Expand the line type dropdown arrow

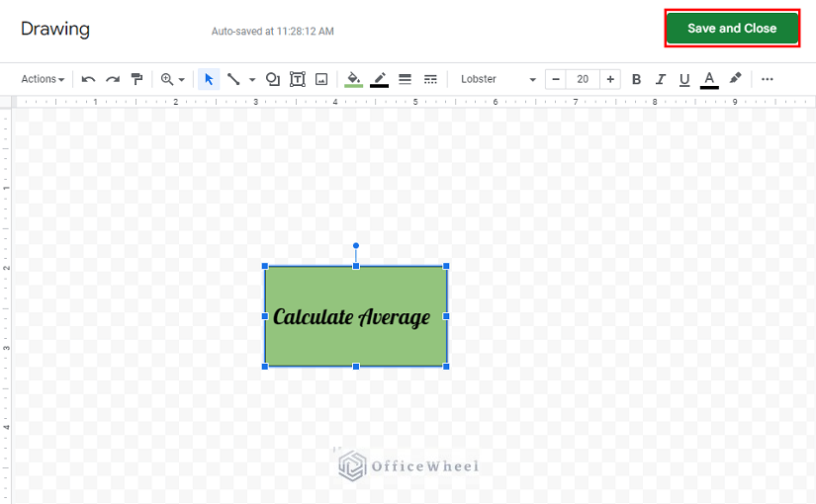(252, 79)
